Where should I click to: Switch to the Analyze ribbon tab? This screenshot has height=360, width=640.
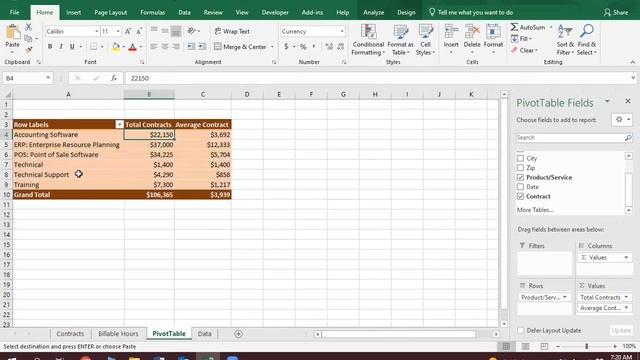tap(373, 12)
